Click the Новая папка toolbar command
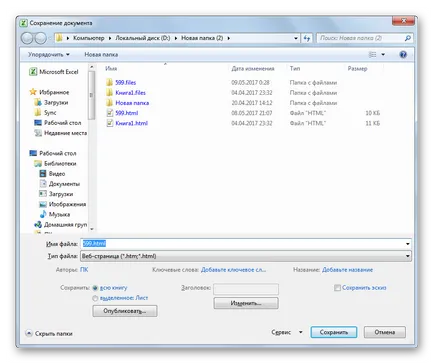The image size is (434, 364). (101, 54)
